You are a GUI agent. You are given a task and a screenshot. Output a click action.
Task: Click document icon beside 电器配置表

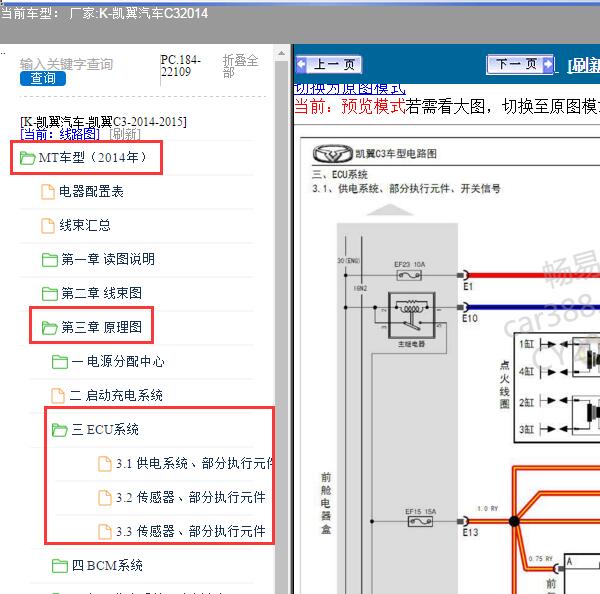click(x=48, y=192)
